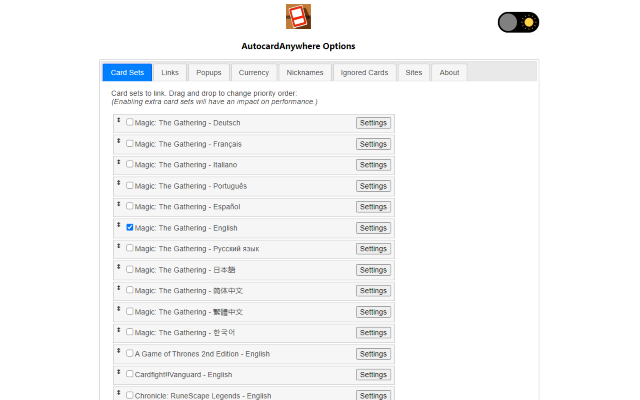This screenshot has height=400, width=640.
Task: Click the drag handle for Magic Español row
Action: pyautogui.click(x=119, y=204)
